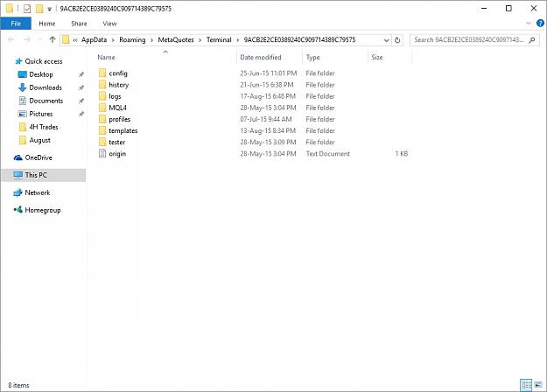
Task: Click the Pictures icon in sidebar
Action: [23, 114]
